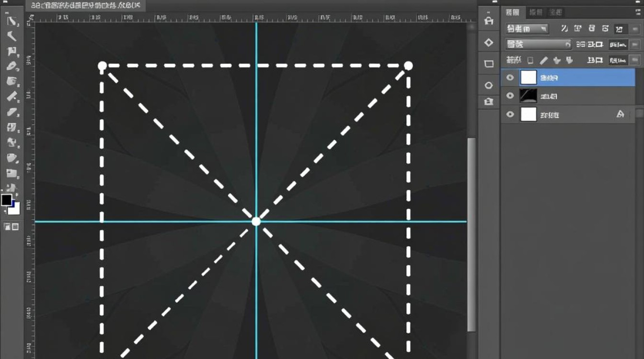Open the blend mode dropdown in layers panel

click(x=538, y=45)
